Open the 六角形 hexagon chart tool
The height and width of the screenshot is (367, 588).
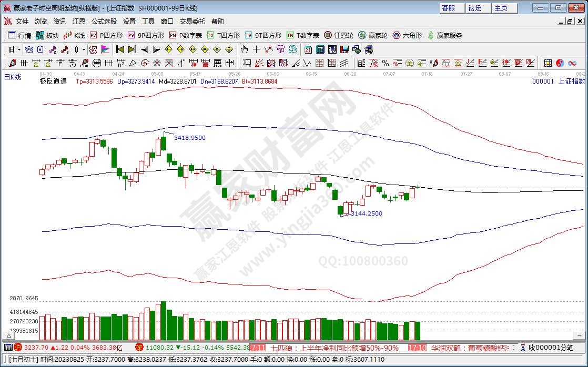407,35
